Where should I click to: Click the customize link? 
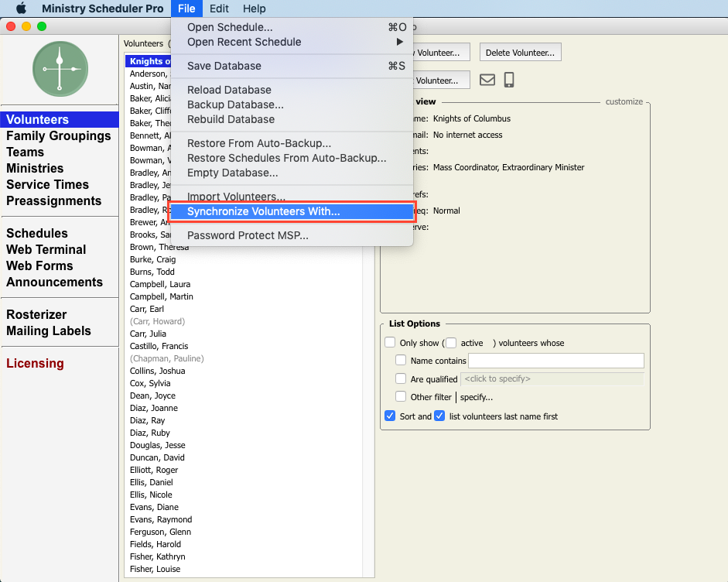tap(624, 101)
